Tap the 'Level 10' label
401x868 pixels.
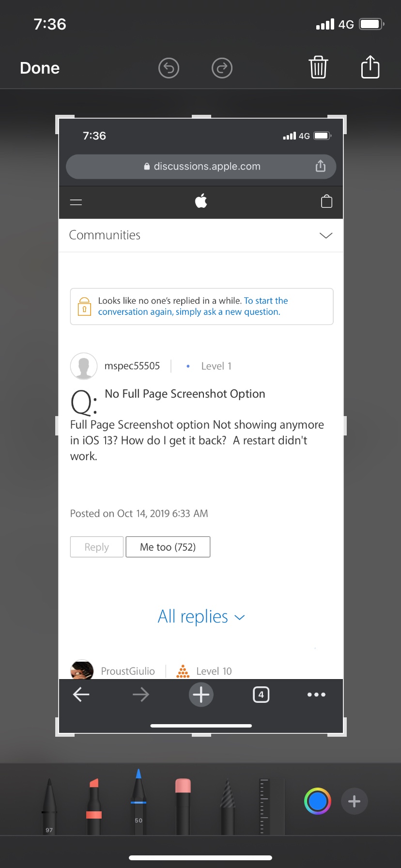point(214,671)
